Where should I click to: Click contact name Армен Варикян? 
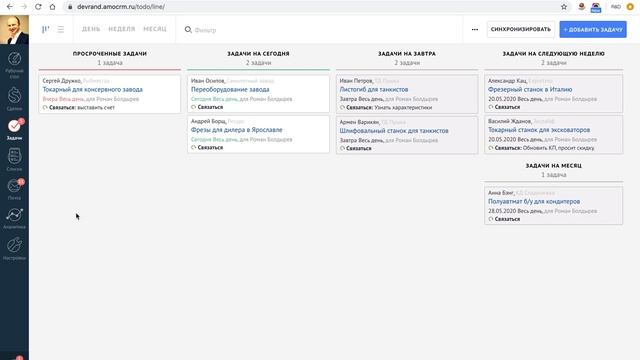[359, 122]
